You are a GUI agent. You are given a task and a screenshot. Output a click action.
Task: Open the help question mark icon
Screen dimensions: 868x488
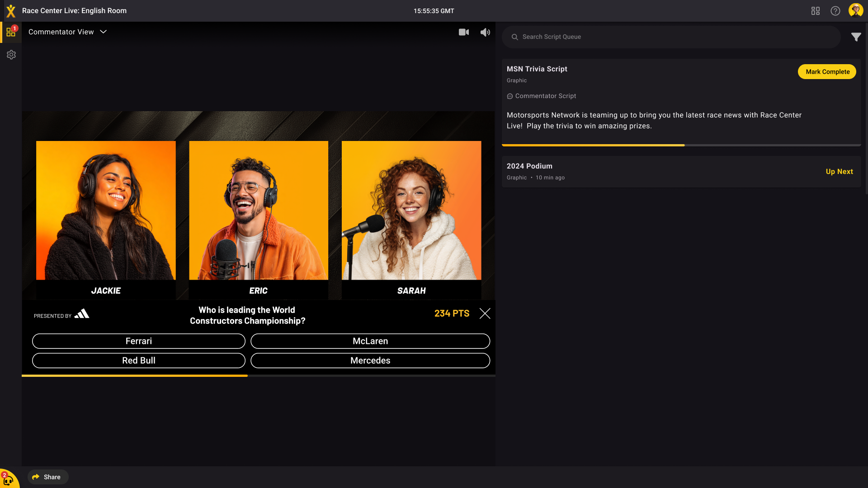835,11
